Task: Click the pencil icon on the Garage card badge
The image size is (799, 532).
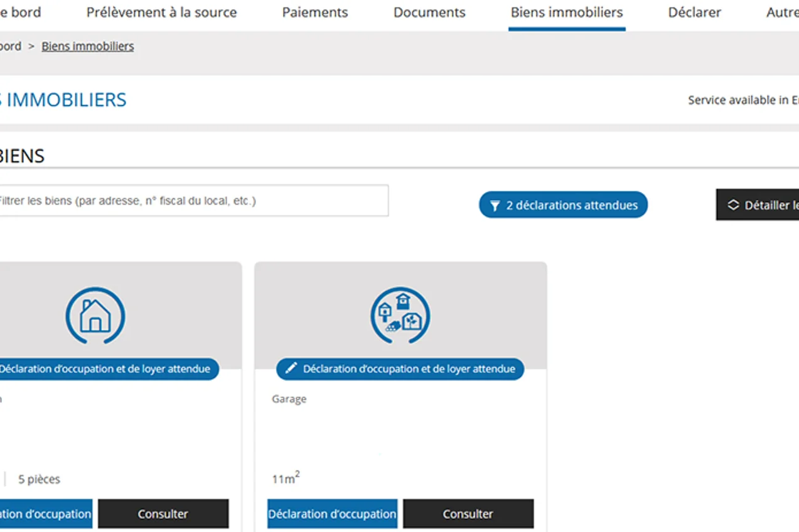Action: [x=291, y=369]
